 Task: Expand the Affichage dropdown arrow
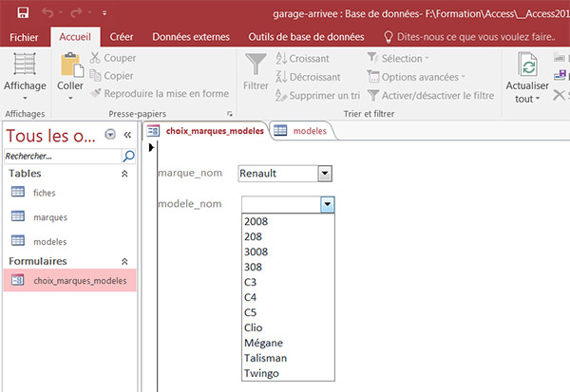tap(25, 98)
